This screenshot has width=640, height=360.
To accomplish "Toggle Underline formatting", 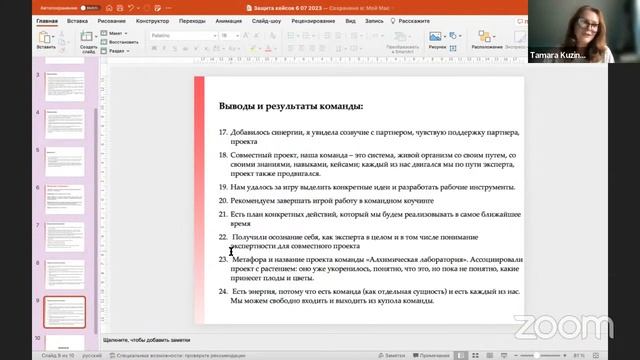I will coord(175,49).
